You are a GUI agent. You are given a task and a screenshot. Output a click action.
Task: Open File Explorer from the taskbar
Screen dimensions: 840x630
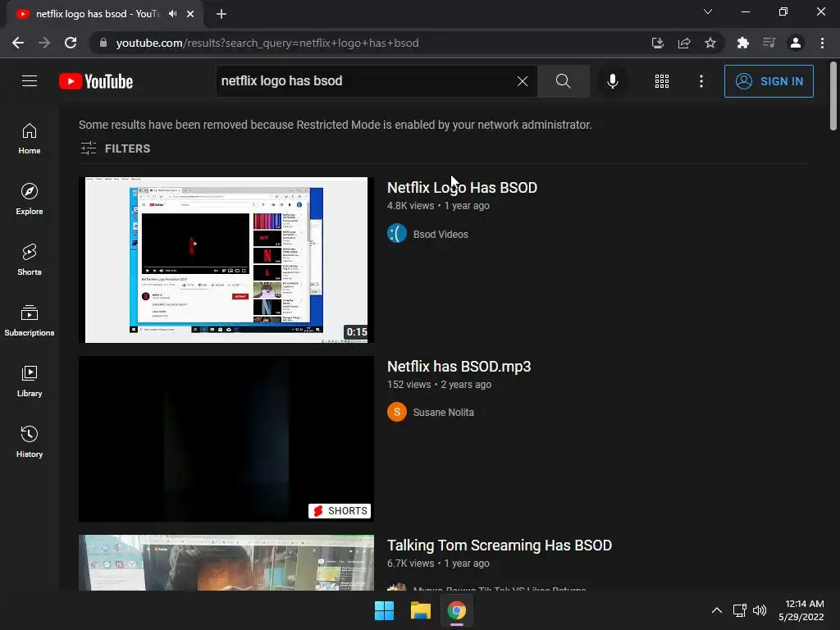tap(421, 610)
